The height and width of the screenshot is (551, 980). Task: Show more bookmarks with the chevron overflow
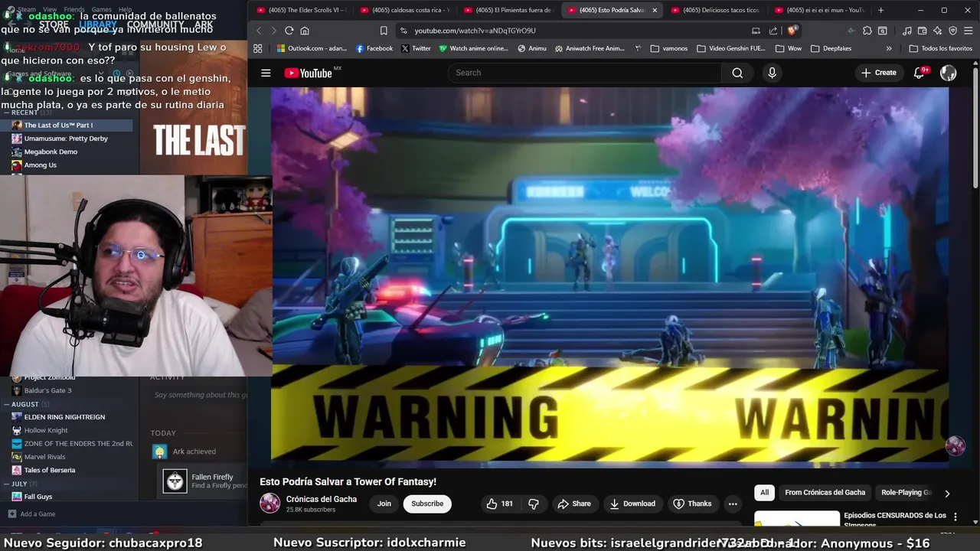coord(889,48)
